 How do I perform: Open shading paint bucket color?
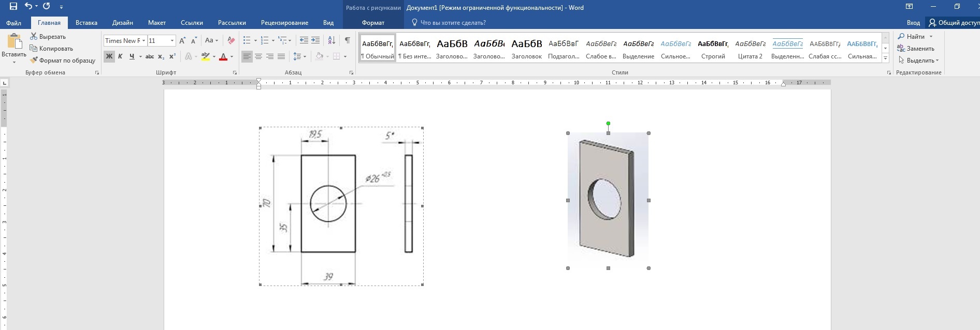click(319, 56)
